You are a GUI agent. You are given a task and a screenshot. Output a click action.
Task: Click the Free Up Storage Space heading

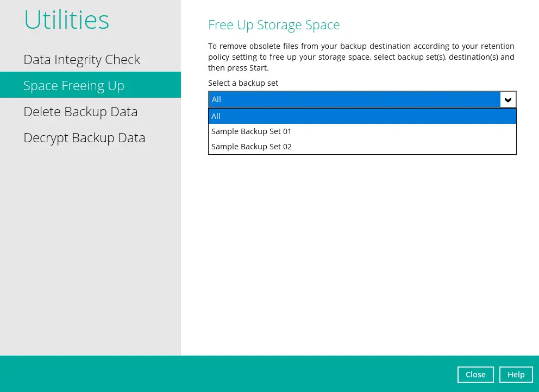(274, 25)
